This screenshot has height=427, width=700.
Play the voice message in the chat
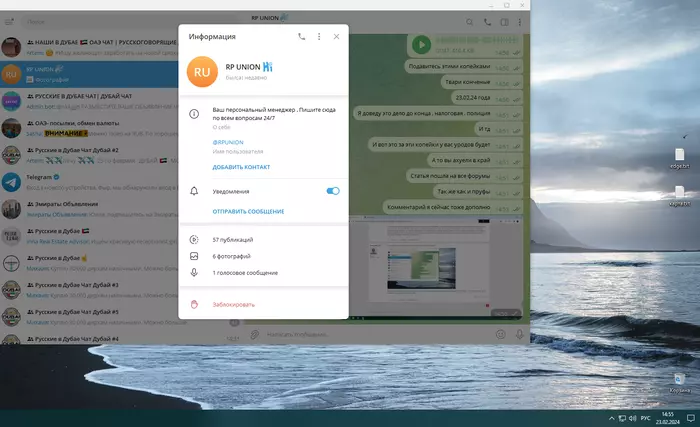coord(421,45)
